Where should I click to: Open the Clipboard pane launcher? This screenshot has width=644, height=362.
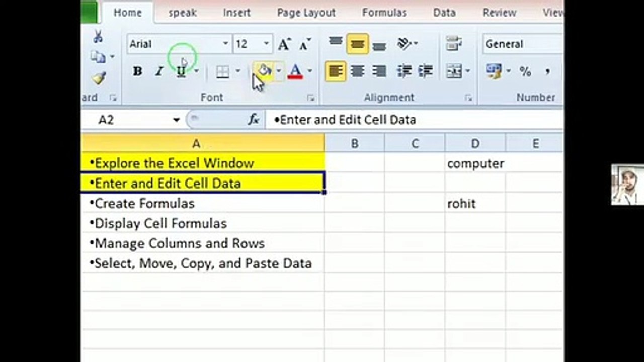point(113,98)
